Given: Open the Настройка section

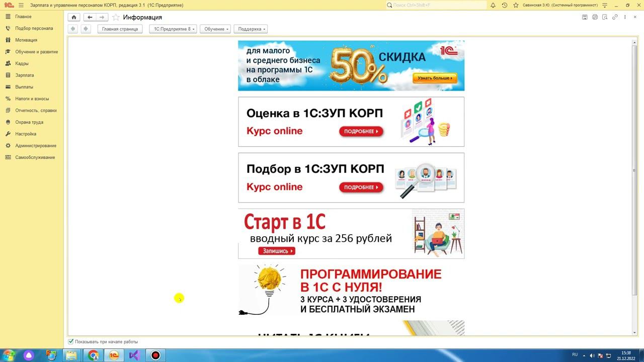Looking at the screenshot, I should coord(32,134).
